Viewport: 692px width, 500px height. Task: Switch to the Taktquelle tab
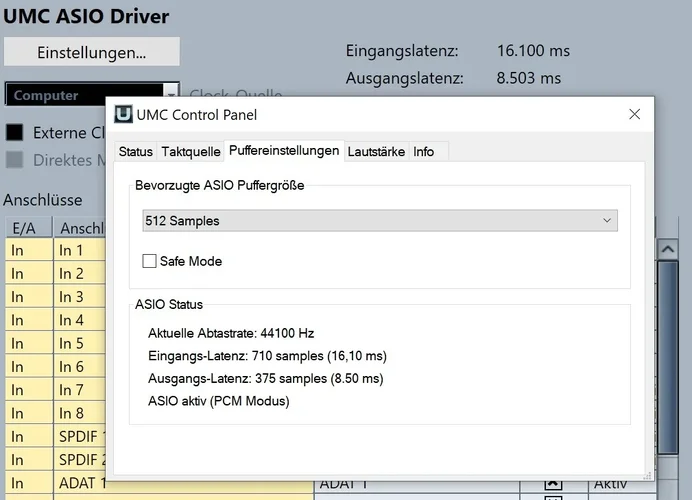coord(191,151)
